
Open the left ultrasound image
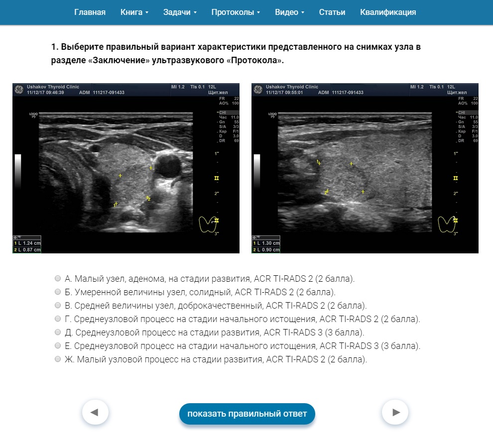tap(126, 168)
